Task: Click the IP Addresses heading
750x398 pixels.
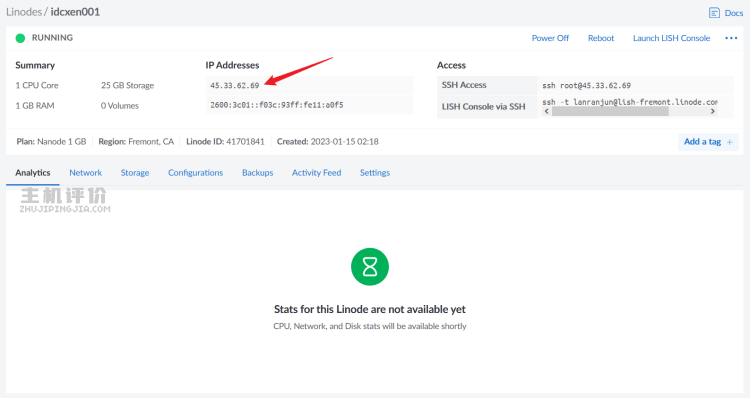Action: (232, 65)
